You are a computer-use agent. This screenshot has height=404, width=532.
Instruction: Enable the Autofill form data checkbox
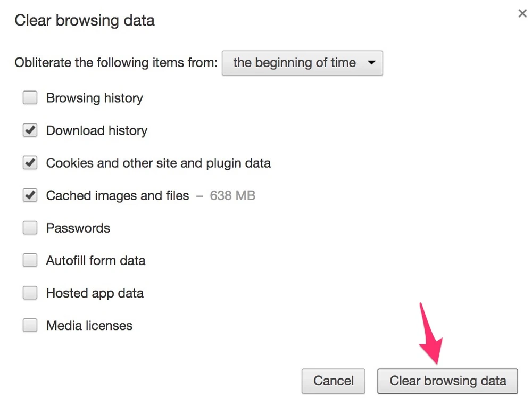point(30,260)
